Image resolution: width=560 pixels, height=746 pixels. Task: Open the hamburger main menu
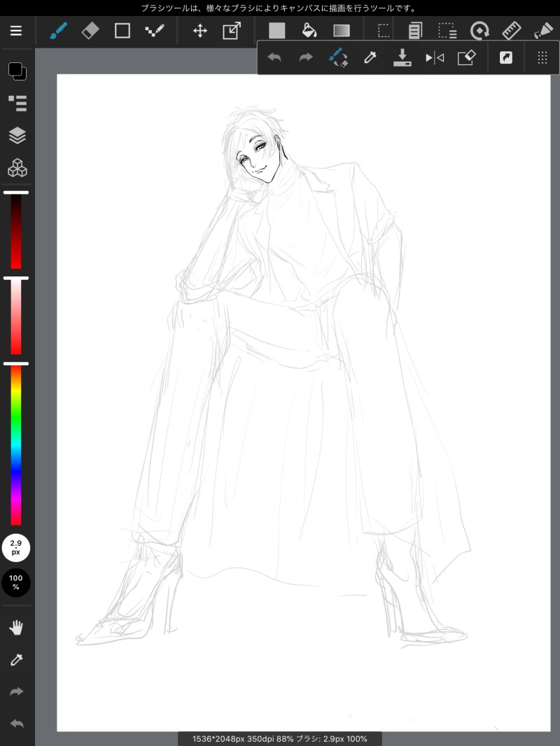pyautogui.click(x=16, y=31)
